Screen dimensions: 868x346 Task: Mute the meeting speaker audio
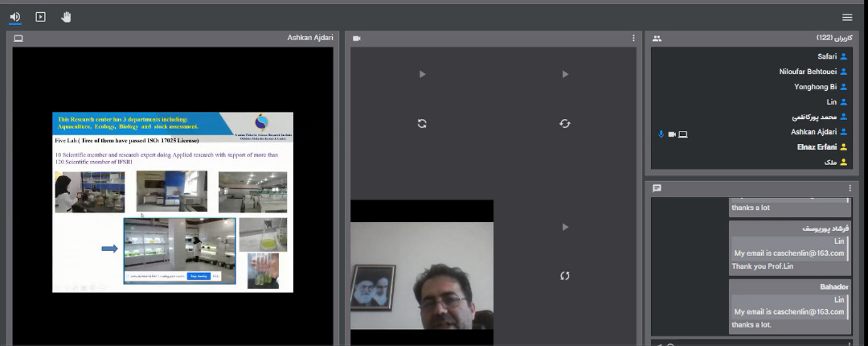click(x=15, y=17)
